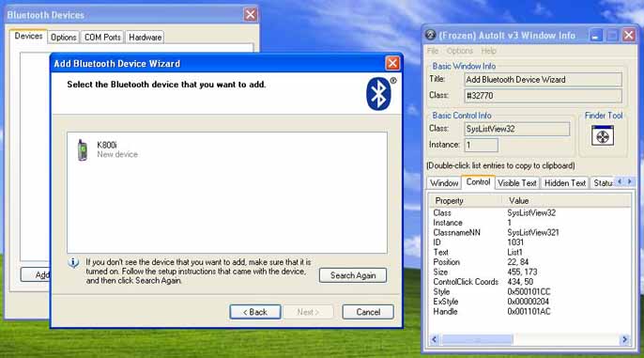Open the Help menu in AutoIt Window Info
Screen dimensions: 644x358
[489, 51]
